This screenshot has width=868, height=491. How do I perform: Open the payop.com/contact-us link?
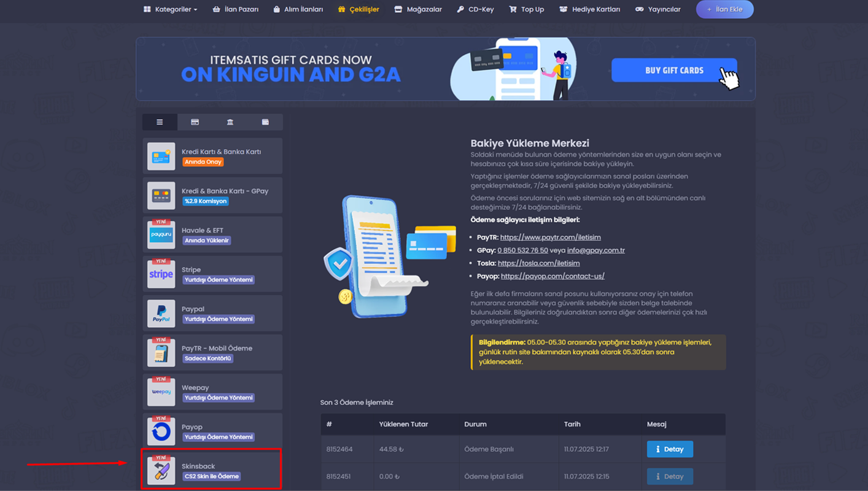552,276
